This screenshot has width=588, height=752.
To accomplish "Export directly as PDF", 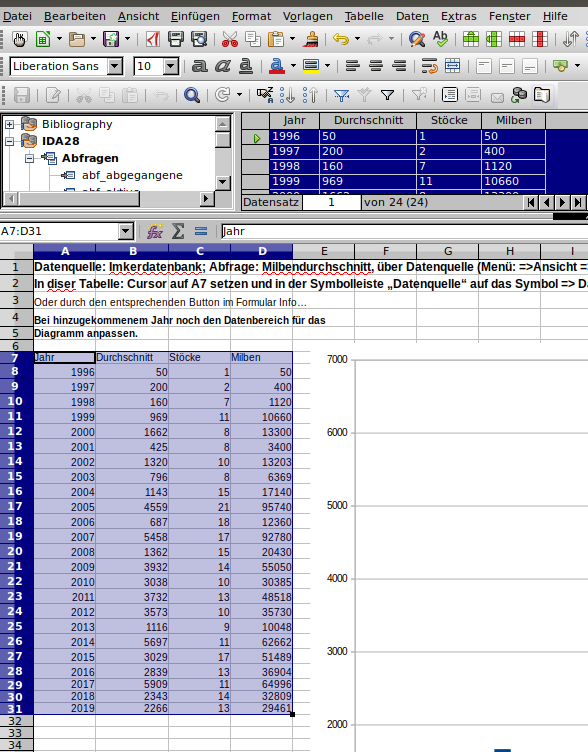I will pyautogui.click(x=153, y=39).
